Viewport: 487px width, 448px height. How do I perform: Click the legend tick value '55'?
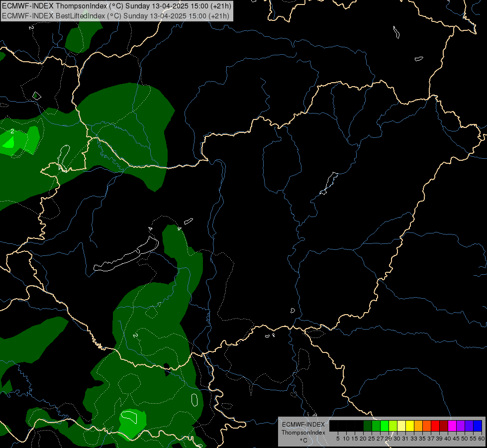click(473, 439)
